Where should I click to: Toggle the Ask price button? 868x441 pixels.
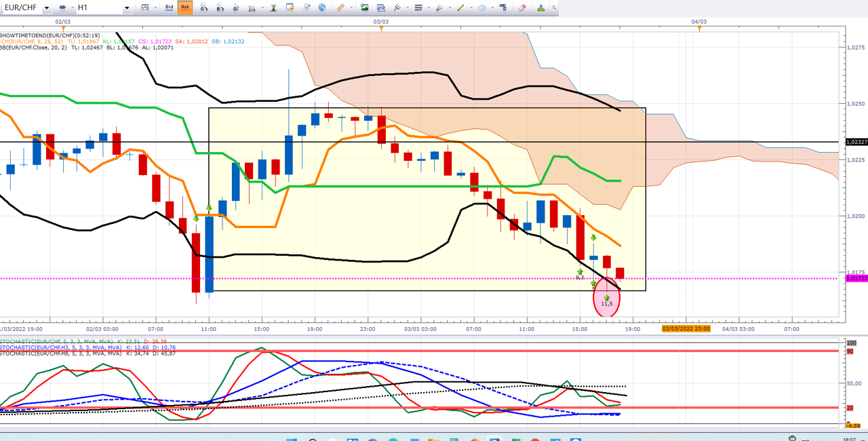click(x=184, y=7)
